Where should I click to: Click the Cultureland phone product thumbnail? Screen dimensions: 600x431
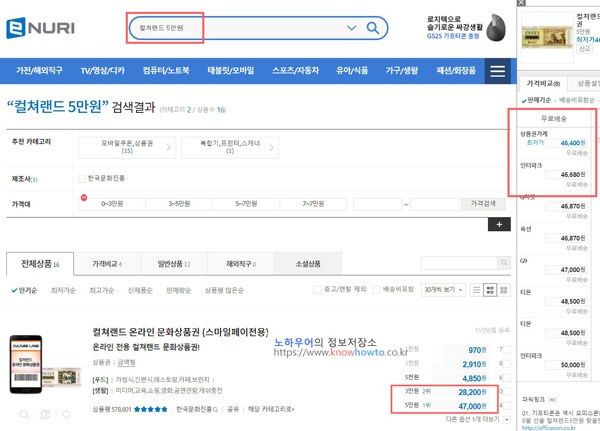(45, 365)
